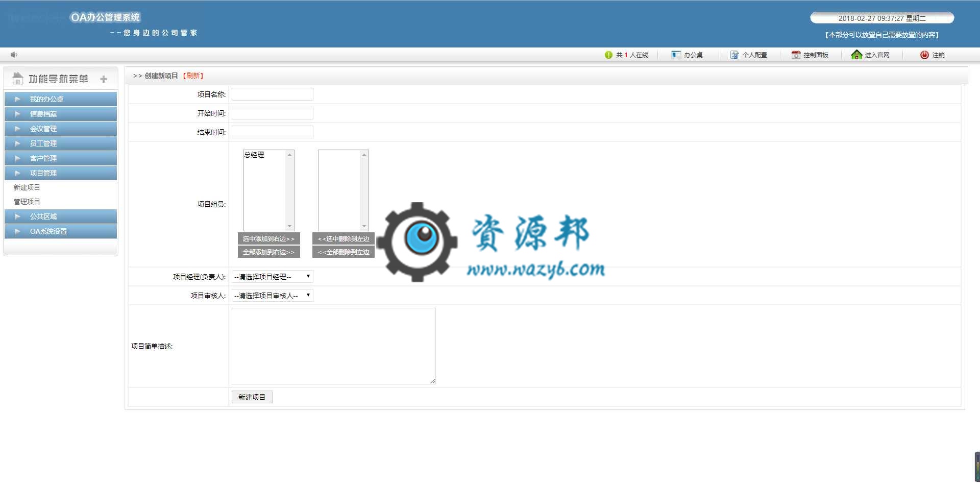Click the date-time display 2018-02-27

click(882, 18)
